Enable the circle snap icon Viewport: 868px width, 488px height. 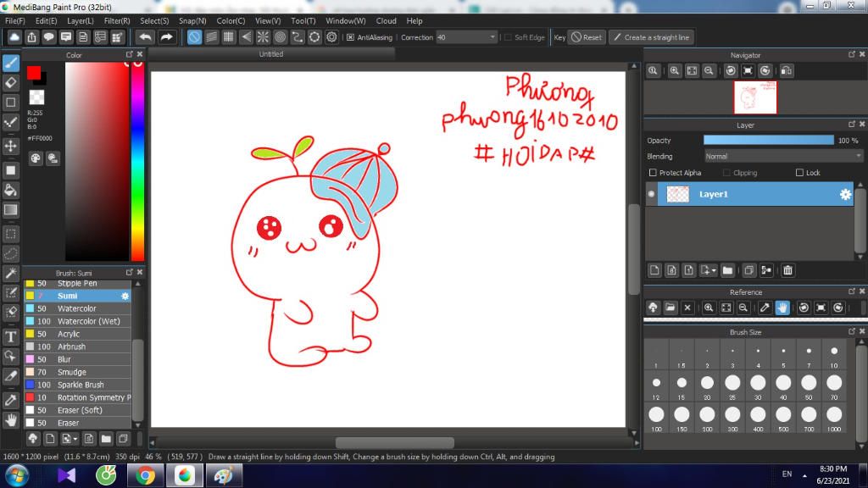[281, 37]
